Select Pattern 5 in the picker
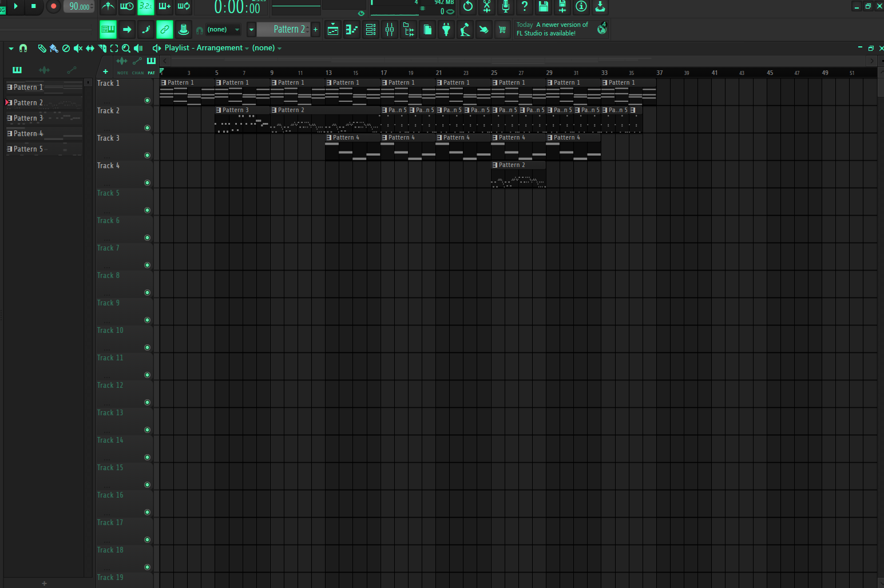 [x=44, y=149]
